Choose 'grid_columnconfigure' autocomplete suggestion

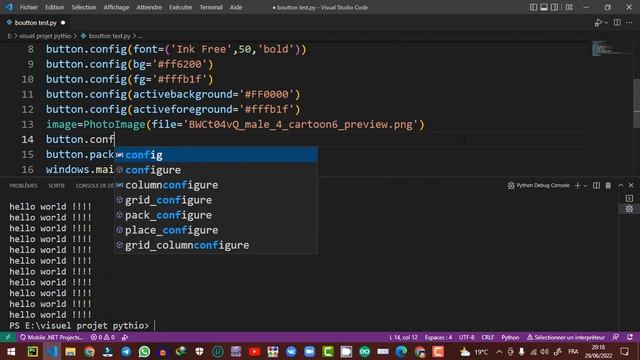click(x=216, y=245)
